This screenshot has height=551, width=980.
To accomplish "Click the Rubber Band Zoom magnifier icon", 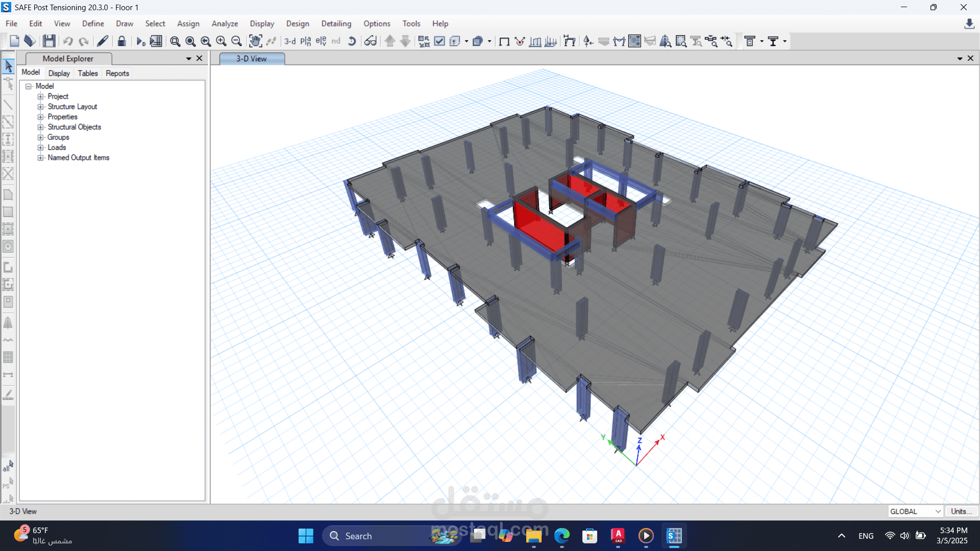I will (x=175, y=41).
